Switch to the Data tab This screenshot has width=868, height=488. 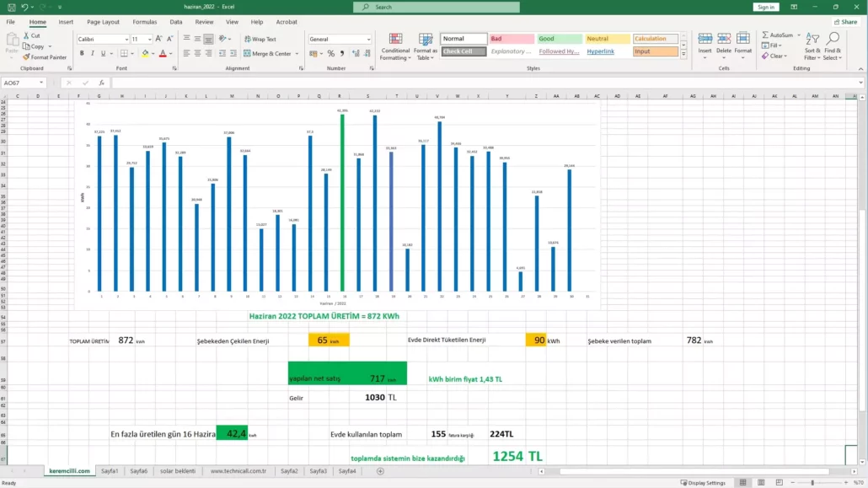[x=176, y=22]
